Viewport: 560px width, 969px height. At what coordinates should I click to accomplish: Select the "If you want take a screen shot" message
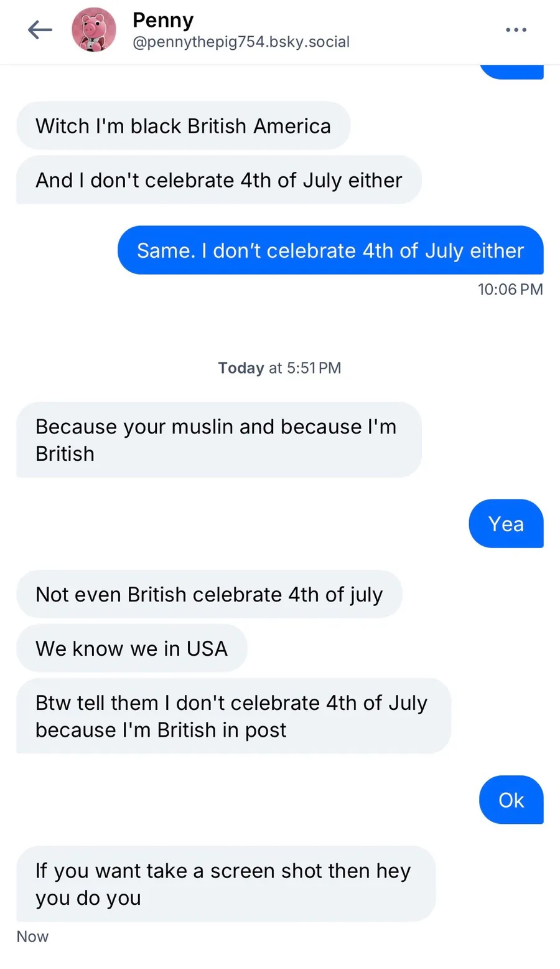pos(225,884)
